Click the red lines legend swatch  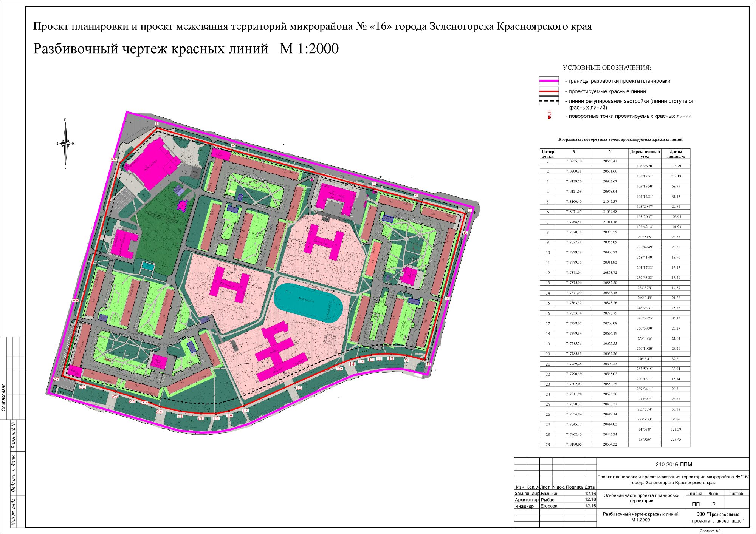tap(548, 91)
